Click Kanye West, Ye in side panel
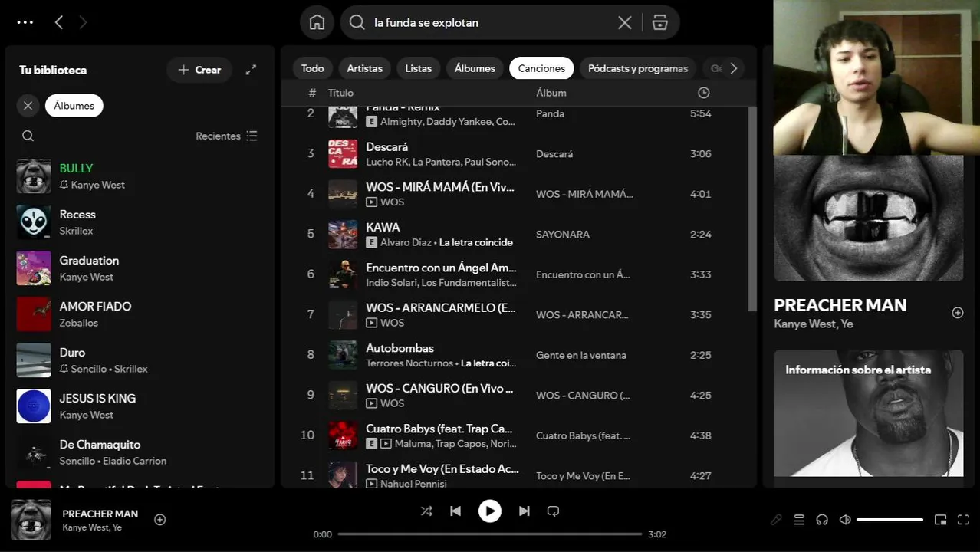The height and width of the screenshot is (552, 980). point(814,324)
